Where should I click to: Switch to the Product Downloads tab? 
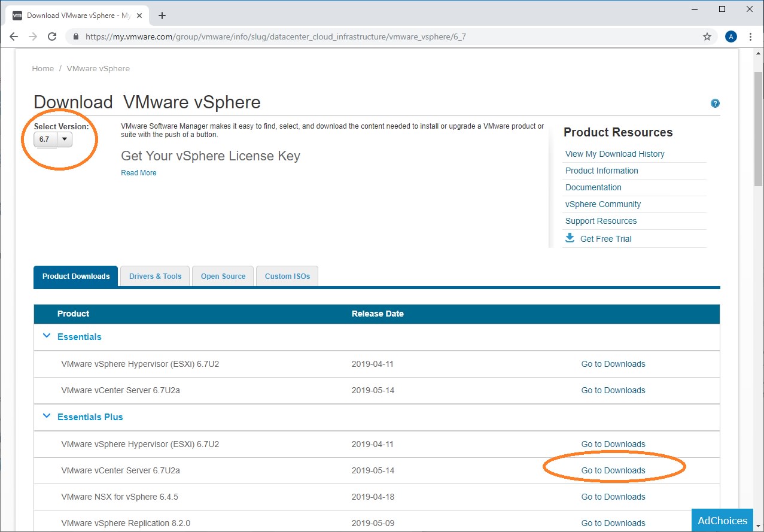tap(76, 276)
